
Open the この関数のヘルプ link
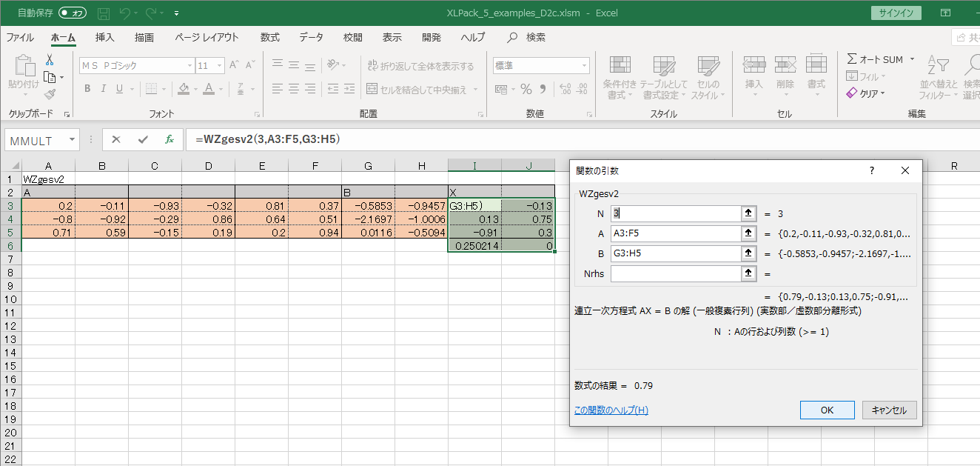611,410
